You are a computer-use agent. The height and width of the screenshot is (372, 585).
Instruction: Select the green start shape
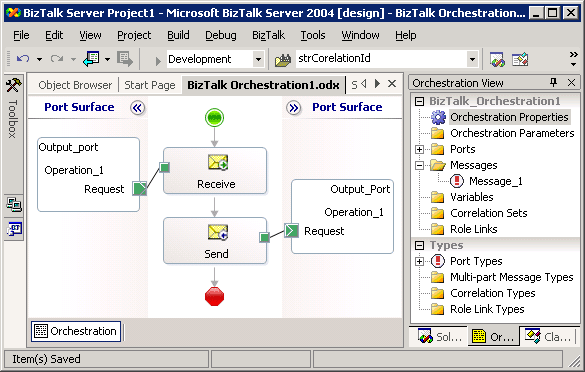(x=215, y=118)
